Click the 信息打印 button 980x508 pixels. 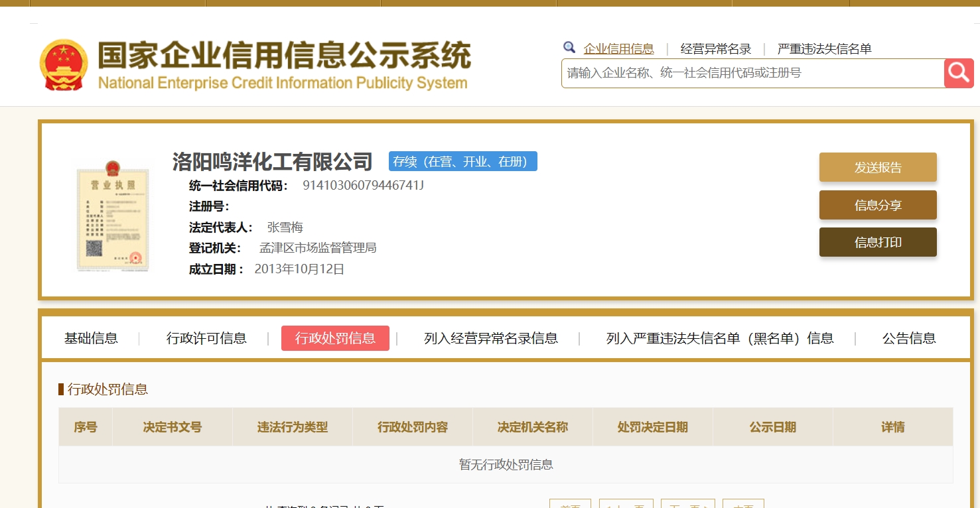(878, 242)
